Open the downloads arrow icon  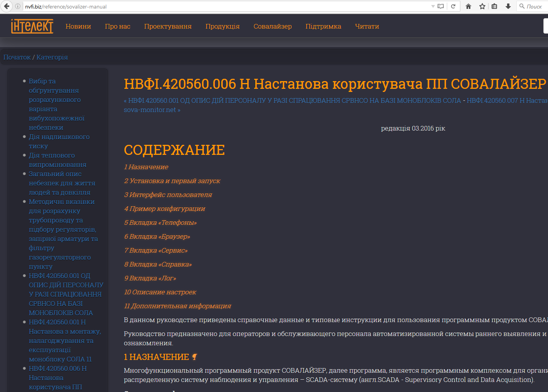pos(508,6)
